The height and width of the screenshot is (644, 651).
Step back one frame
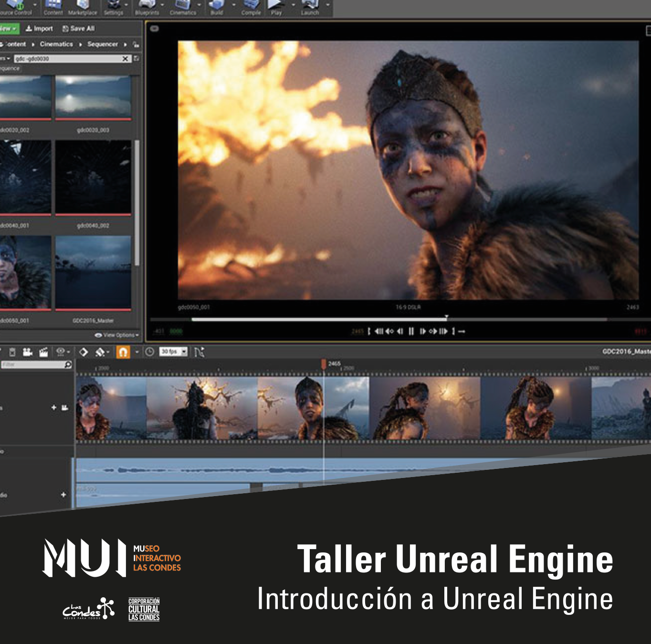tap(400, 331)
